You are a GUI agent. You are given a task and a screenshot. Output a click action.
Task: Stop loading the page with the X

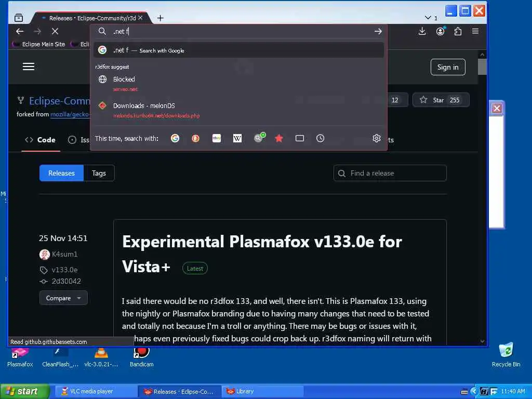point(55,31)
